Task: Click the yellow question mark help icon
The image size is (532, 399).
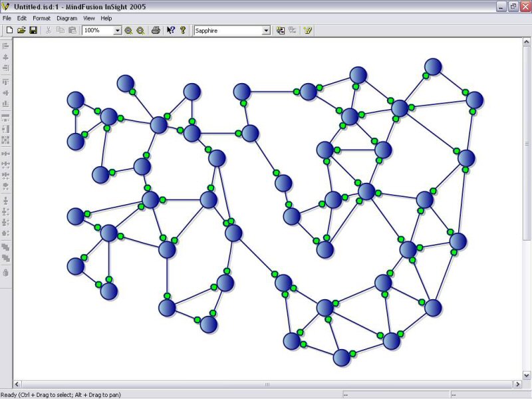Action: point(182,31)
